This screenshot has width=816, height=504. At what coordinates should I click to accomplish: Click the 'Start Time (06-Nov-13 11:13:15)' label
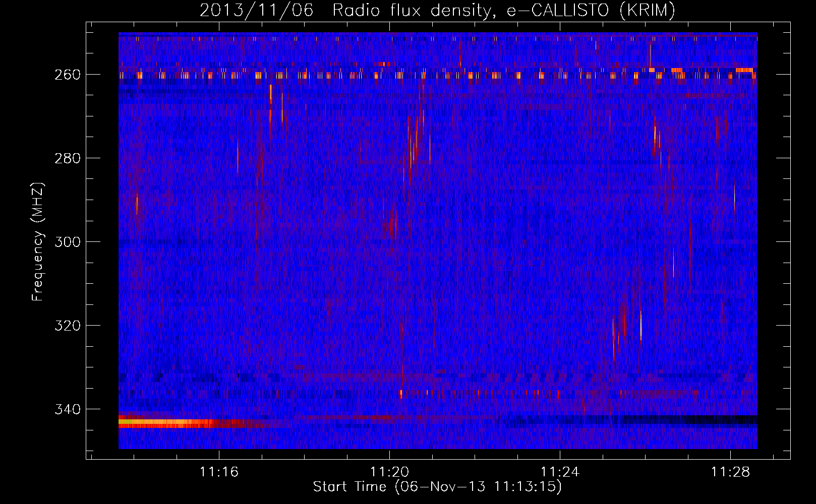(437, 487)
